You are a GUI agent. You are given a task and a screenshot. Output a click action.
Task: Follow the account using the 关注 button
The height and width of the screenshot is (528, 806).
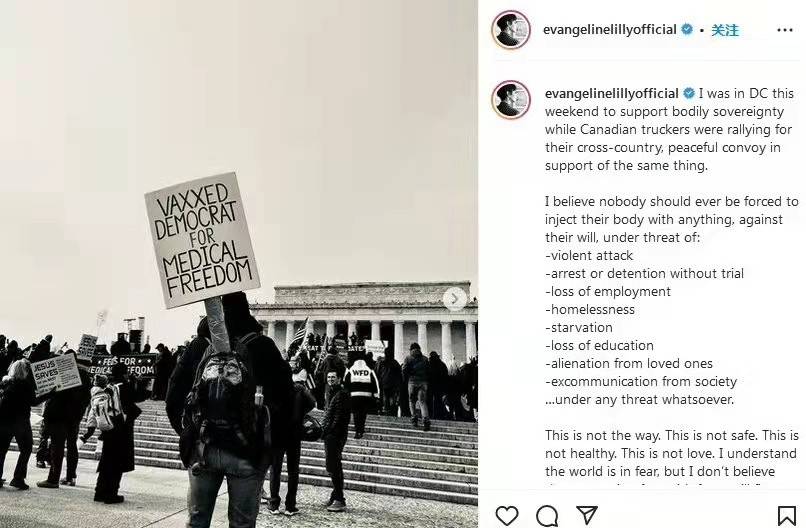click(x=725, y=30)
